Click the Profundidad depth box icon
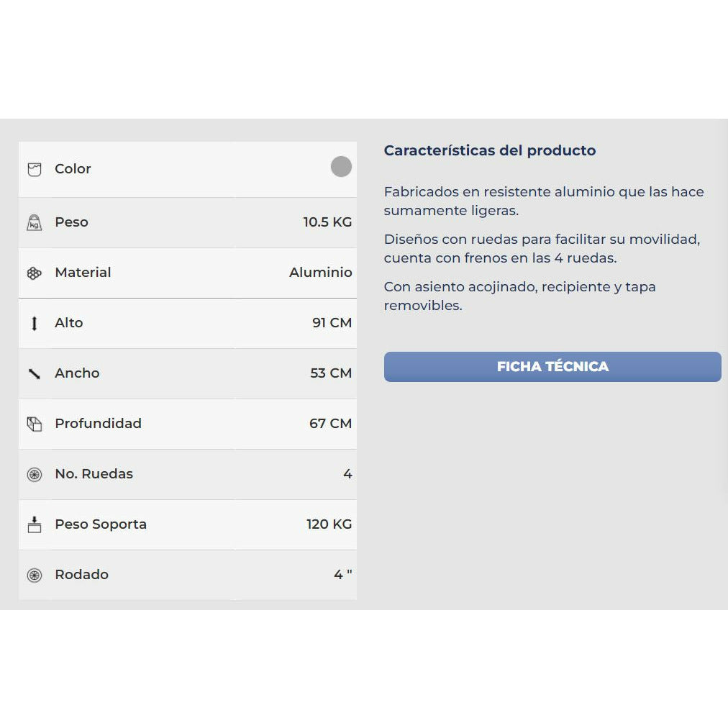The image size is (728, 728). click(x=34, y=424)
